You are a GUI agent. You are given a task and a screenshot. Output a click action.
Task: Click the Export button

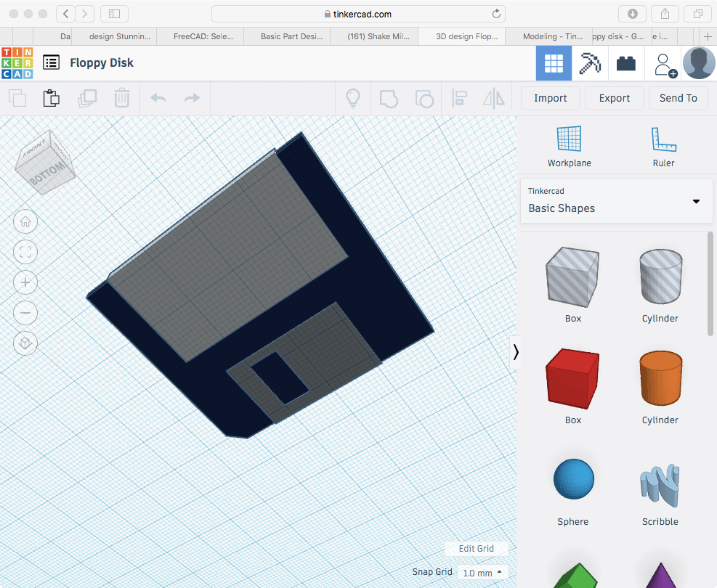(x=614, y=98)
